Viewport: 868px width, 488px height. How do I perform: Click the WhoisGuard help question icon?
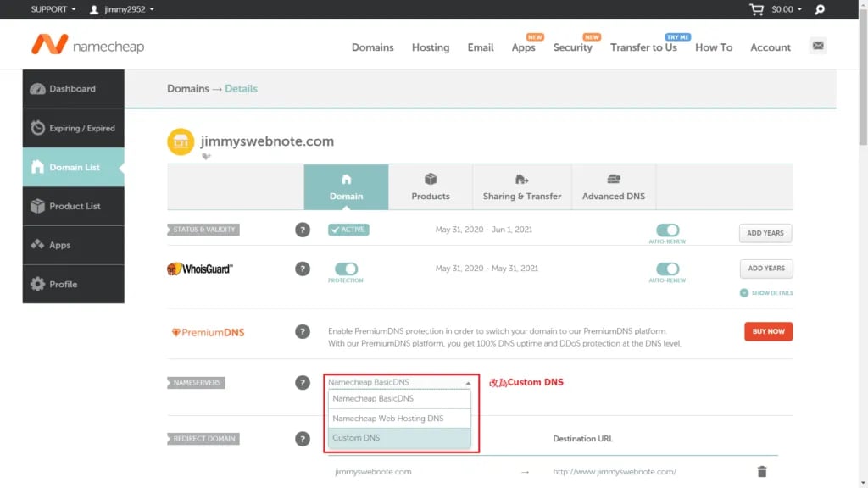(x=303, y=269)
